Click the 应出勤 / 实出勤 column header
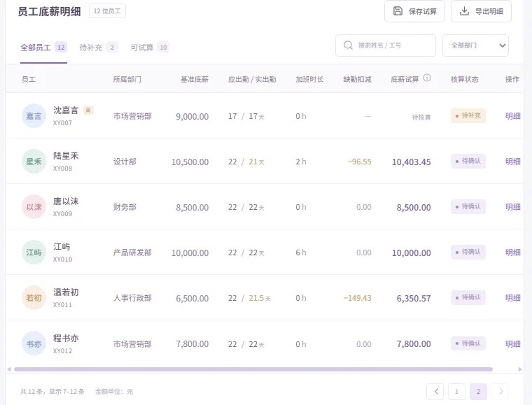The image size is (532, 405). point(252,79)
